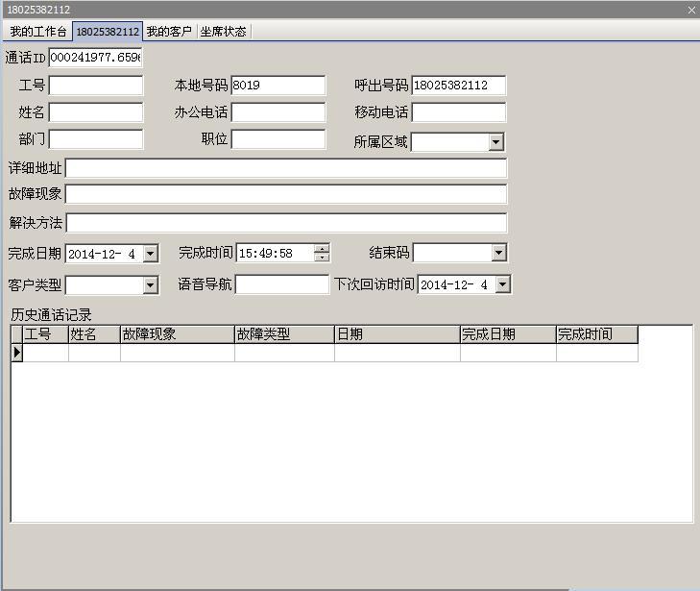Select the 解决方法 text field

(x=285, y=223)
